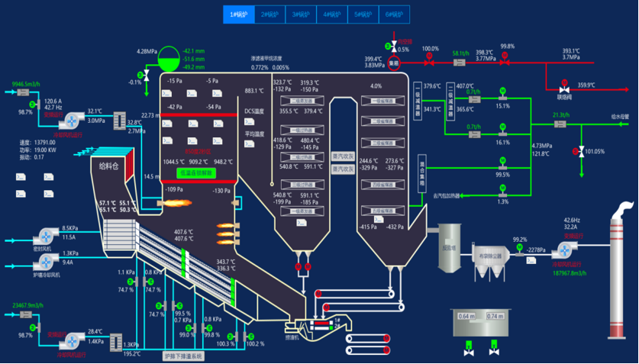This screenshot has height=364, width=639.
Task: Open the script icon under 平均温度
Action: point(250,143)
